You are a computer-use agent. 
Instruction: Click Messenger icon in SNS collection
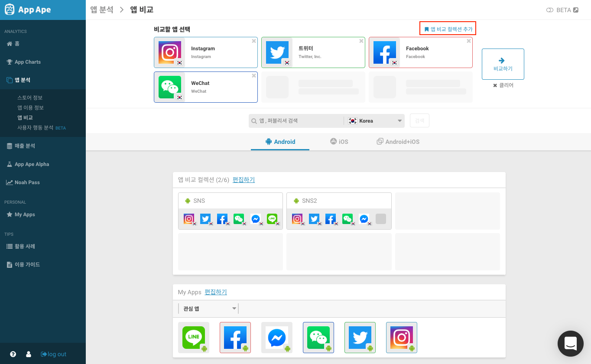tap(256, 219)
